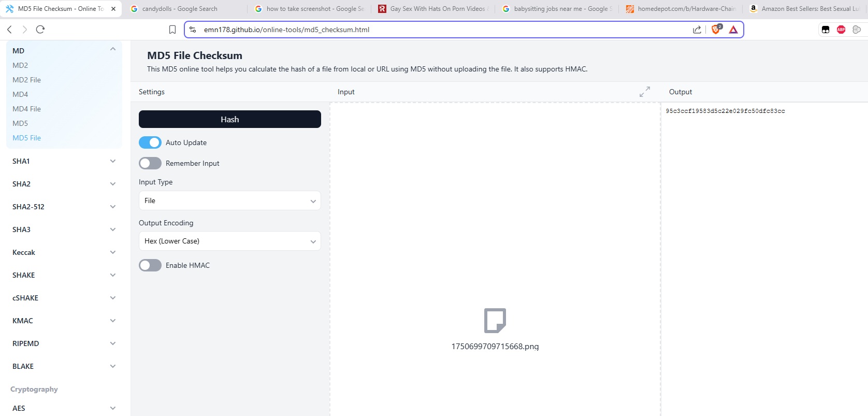Expand the RIPEMD sidebar section

64,343
